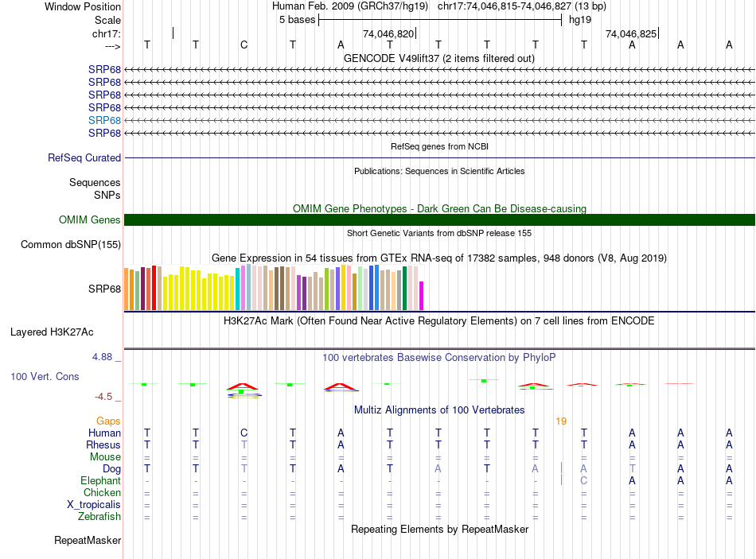The width and height of the screenshot is (756, 559).
Task: Click the Rhesus alignment row label
Action: point(103,444)
